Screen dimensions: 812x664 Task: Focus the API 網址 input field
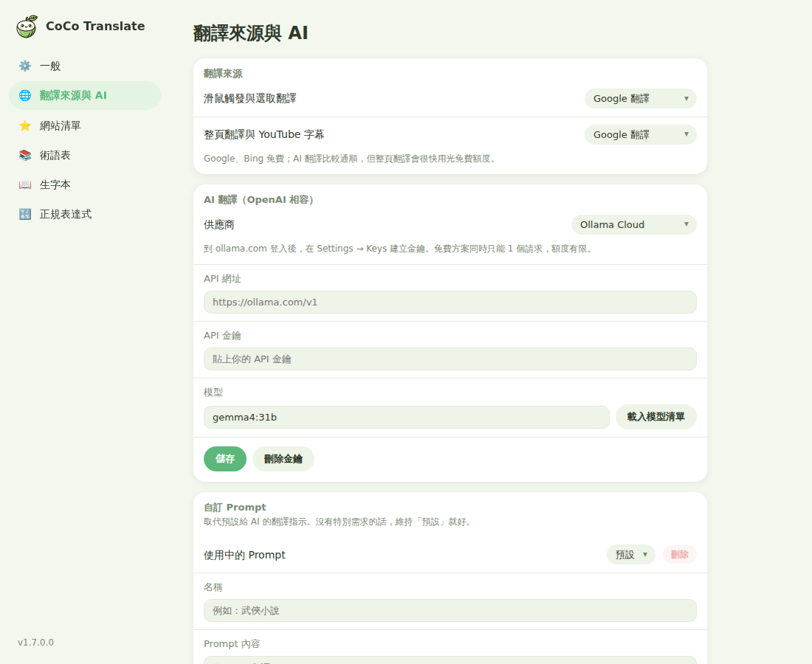[450, 302]
